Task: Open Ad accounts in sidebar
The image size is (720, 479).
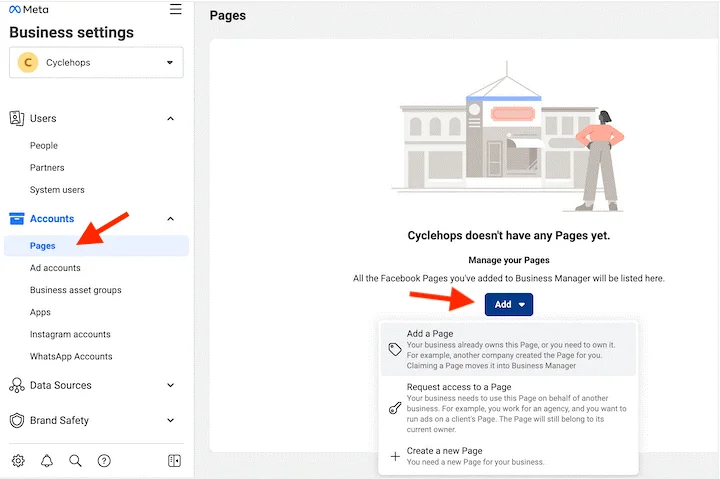Action: click(x=55, y=268)
